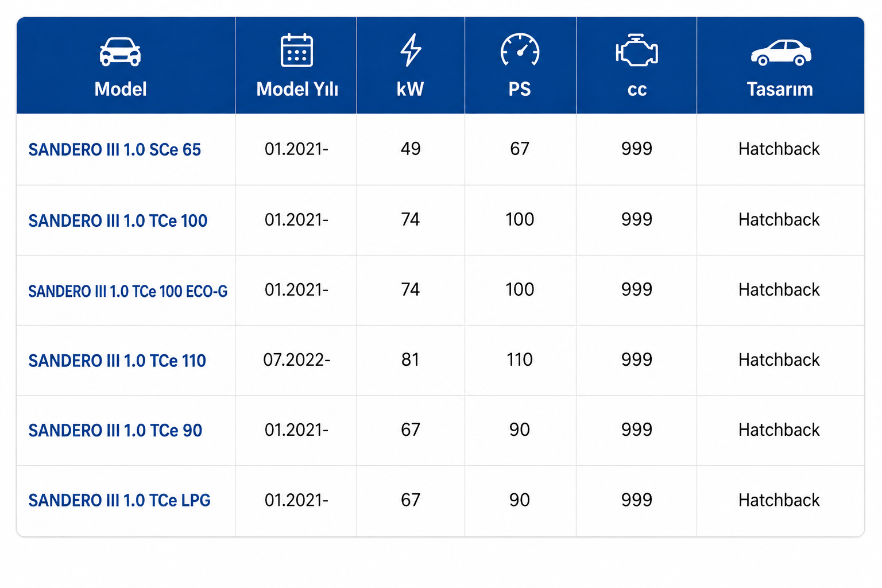Select SANDERO III 1.0 TCe 100 ECO-G model

[128, 291]
